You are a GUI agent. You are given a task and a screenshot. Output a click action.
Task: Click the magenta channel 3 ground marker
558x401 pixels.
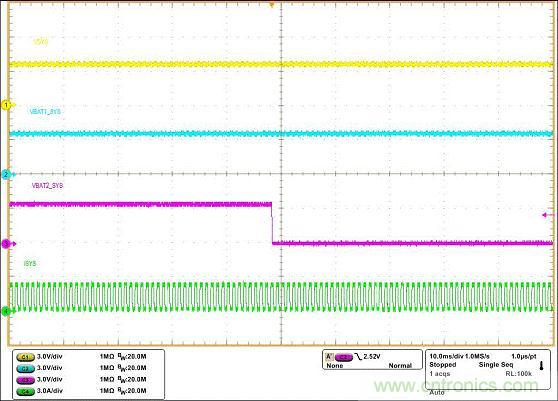tap(6, 244)
